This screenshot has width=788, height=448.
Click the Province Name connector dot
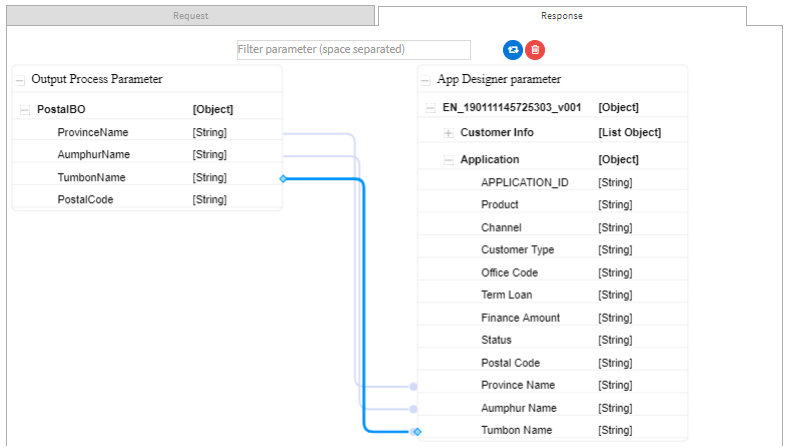[x=413, y=386]
